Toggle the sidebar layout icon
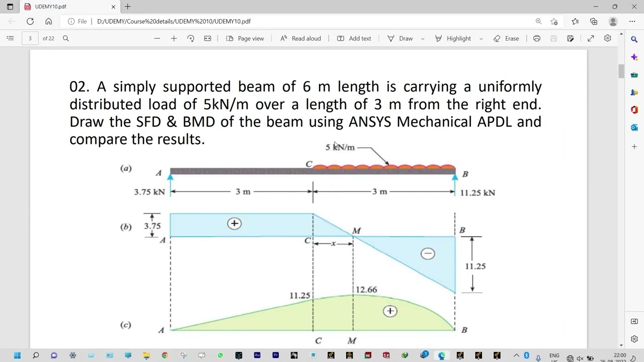 pyautogui.click(x=634, y=321)
